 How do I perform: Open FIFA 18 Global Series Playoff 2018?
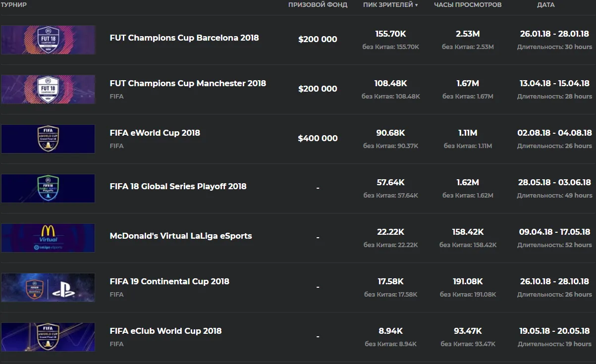178,187
